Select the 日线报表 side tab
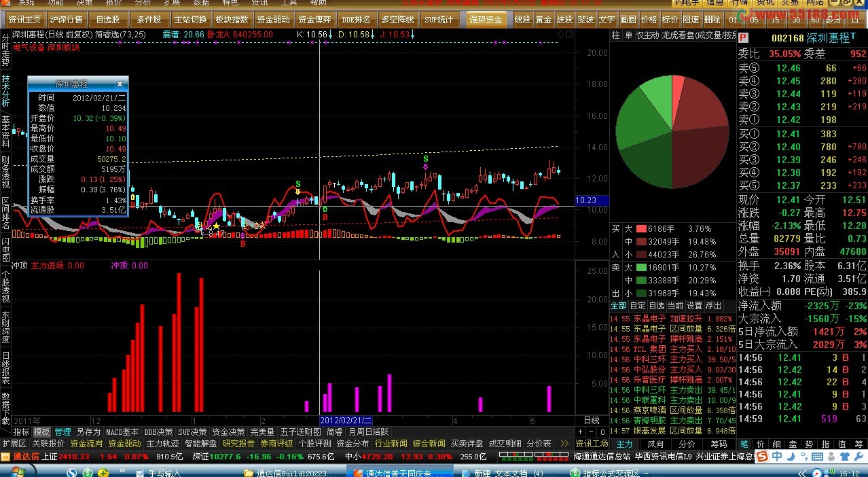This screenshot has width=868, height=477. [x=5, y=368]
